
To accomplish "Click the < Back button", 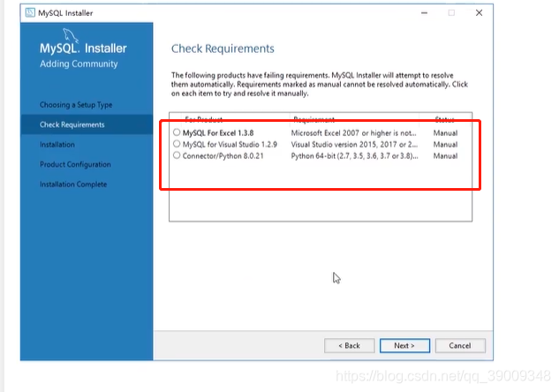I will pyautogui.click(x=350, y=346).
